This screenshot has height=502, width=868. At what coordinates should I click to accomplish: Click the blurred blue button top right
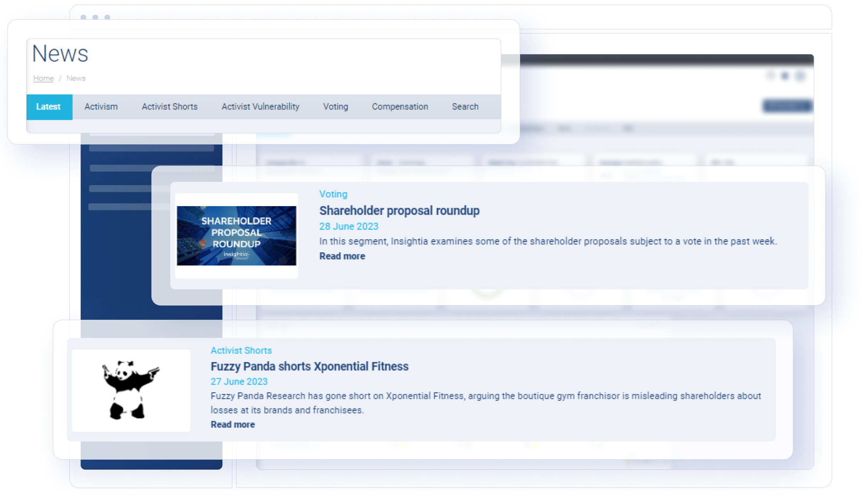[x=787, y=106]
